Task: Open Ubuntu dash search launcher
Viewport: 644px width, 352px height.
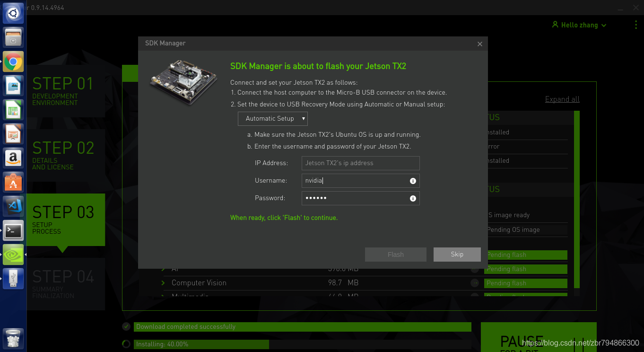Action: [13, 13]
